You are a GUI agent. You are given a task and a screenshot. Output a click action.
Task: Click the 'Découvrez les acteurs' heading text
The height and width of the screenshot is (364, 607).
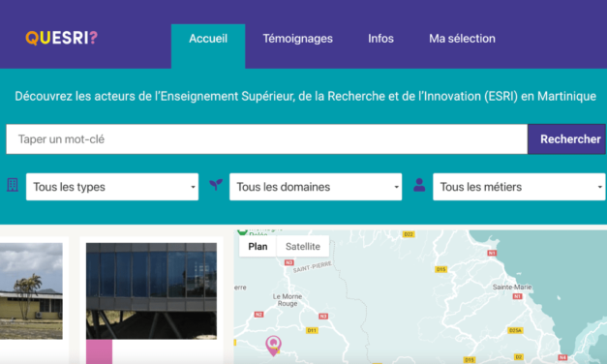[305, 96]
